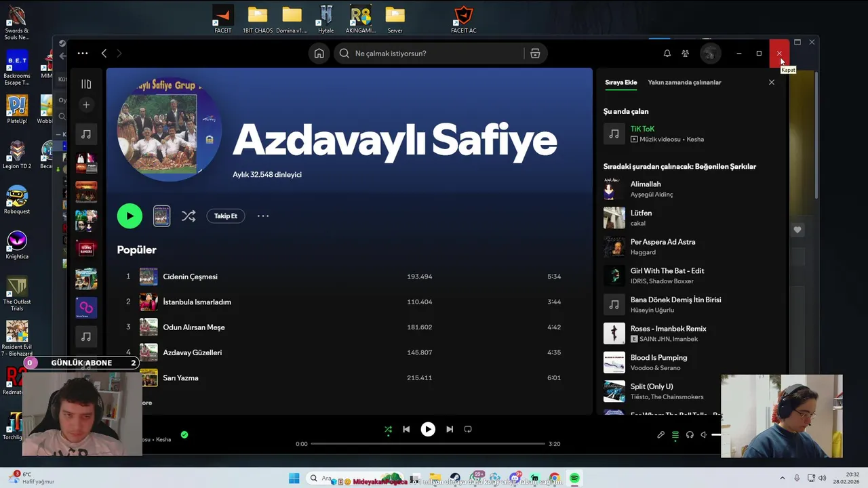Open Steam from the taskbar
Screen dimensions: 868x488
click(455, 479)
